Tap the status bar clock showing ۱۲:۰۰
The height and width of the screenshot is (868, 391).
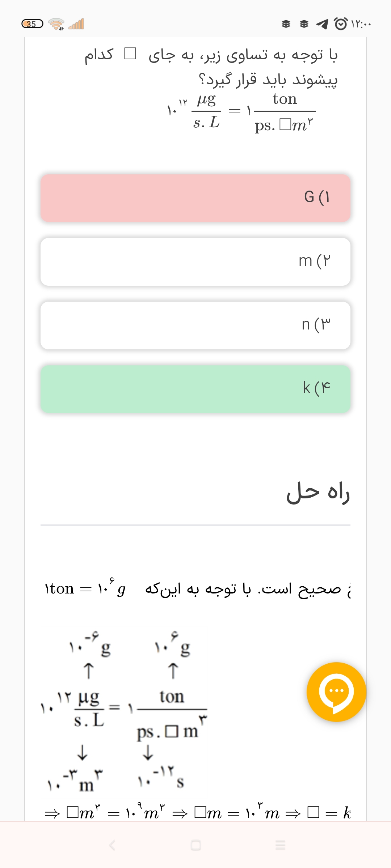(361, 24)
